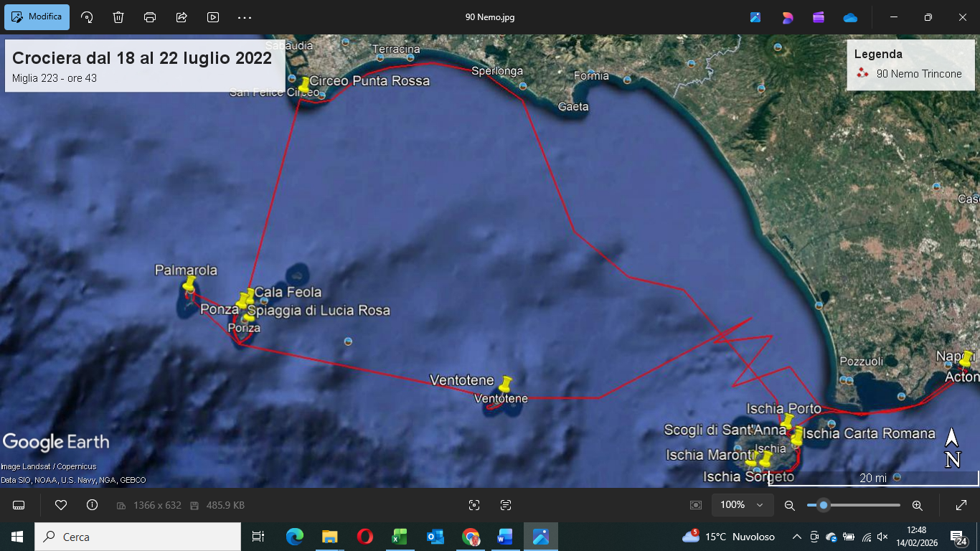Viewport: 980px width, 551px height.
Task: Click the Modifica edit button
Action: (37, 17)
